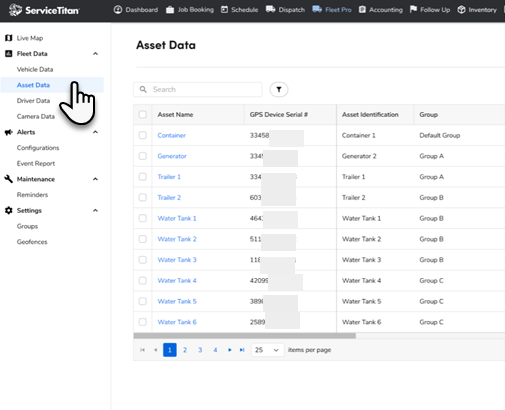The height and width of the screenshot is (410, 505).
Task: Check the Trailer 1 row checkbox
Action: click(x=143, y=176)
